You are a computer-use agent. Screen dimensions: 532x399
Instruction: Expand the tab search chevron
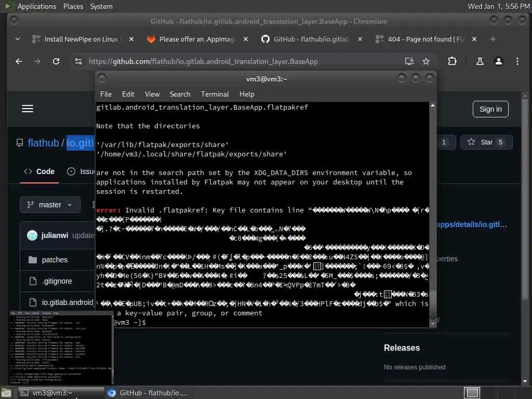[18, 39]
